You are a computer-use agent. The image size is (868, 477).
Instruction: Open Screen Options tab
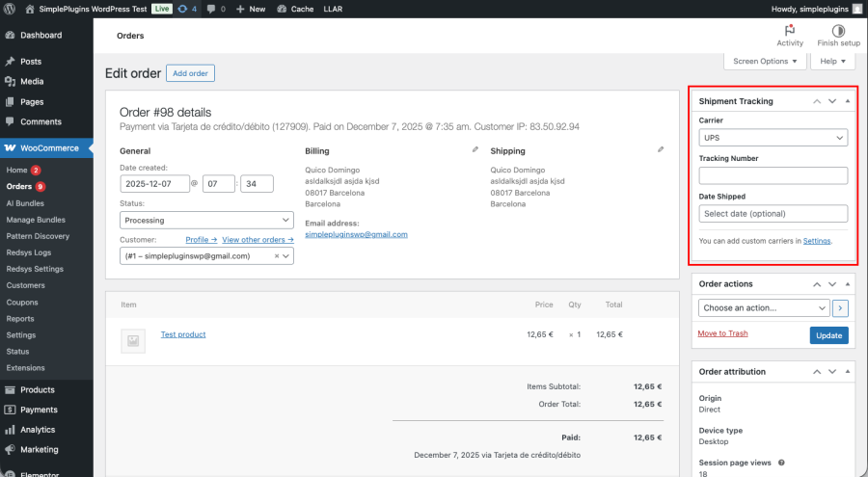[x=765, y=62]
